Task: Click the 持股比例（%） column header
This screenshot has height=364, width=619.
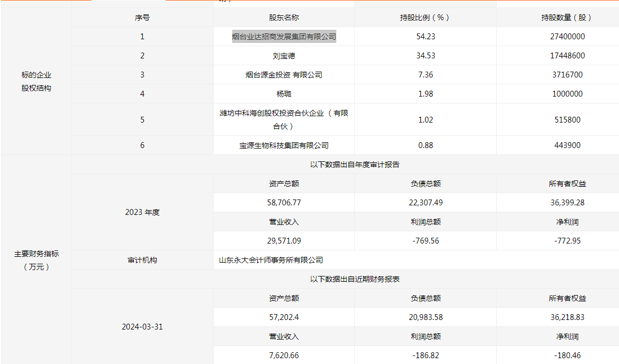Action: tap(426, 18)
